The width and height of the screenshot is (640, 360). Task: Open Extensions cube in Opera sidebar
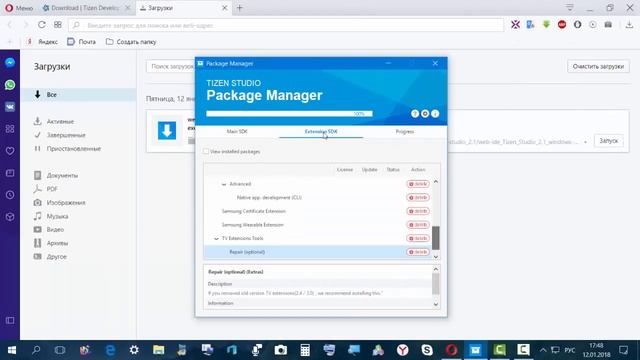[10, 217]
